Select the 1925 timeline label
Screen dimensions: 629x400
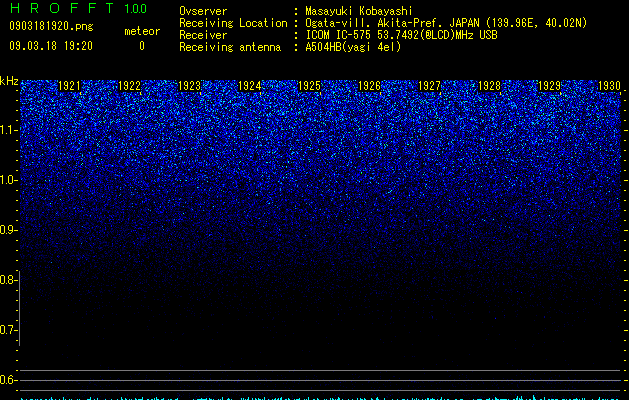309,86
